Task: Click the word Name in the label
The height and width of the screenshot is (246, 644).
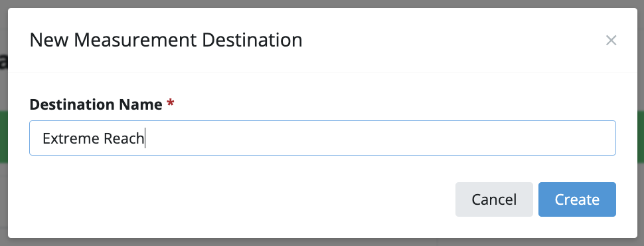Action: coord(141,104)
